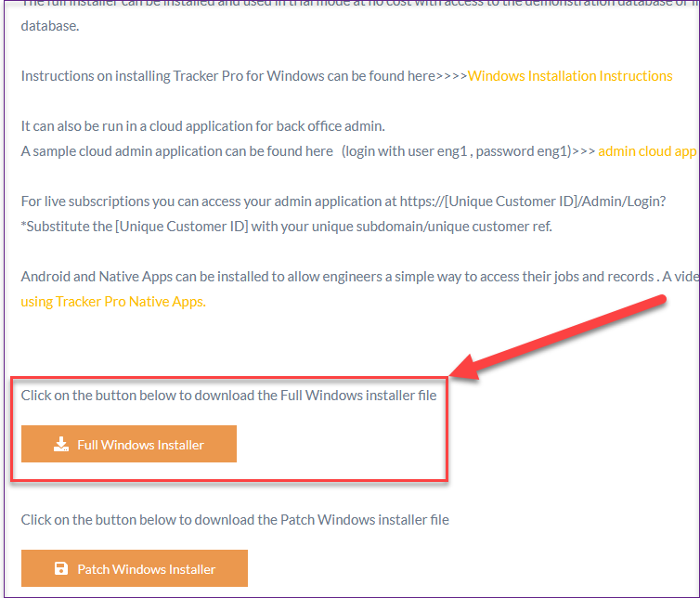The width and height of the screenshot is (700, 598).
Task: Open the using Tracker Pro Native Apps link
Action: (x=113, y=302)
